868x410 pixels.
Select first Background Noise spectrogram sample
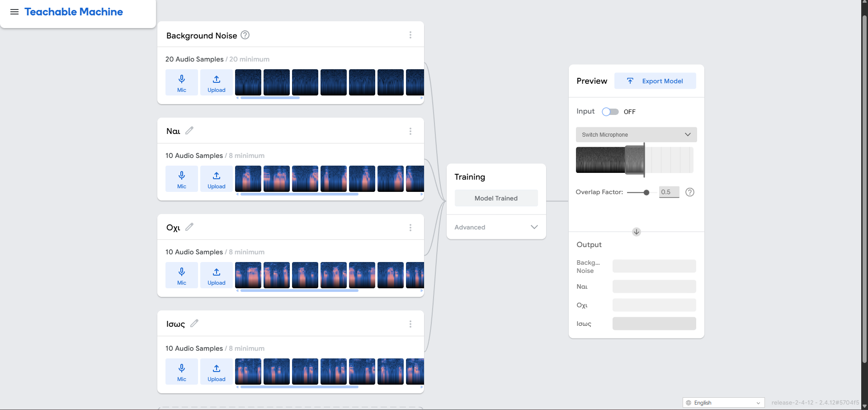click(248, 82)
